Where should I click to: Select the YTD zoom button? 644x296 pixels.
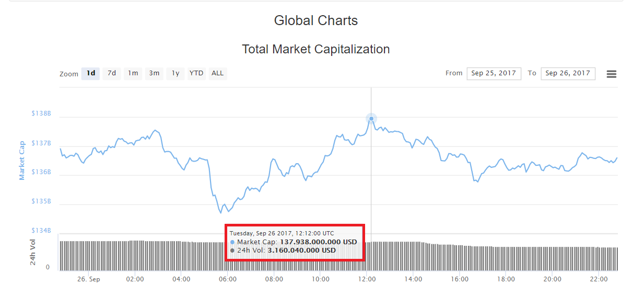point(196,73)
